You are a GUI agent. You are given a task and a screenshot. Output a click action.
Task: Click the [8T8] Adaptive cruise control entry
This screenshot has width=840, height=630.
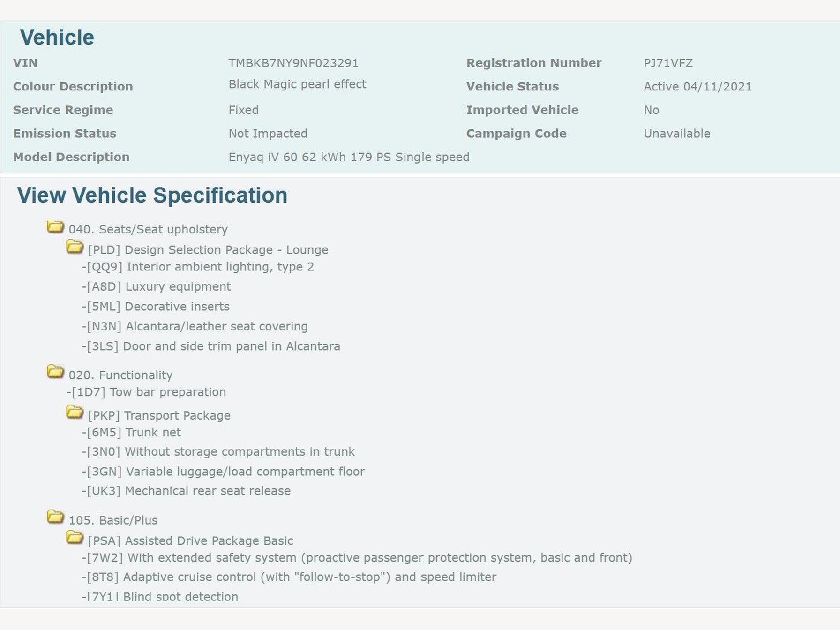(289, 577)
